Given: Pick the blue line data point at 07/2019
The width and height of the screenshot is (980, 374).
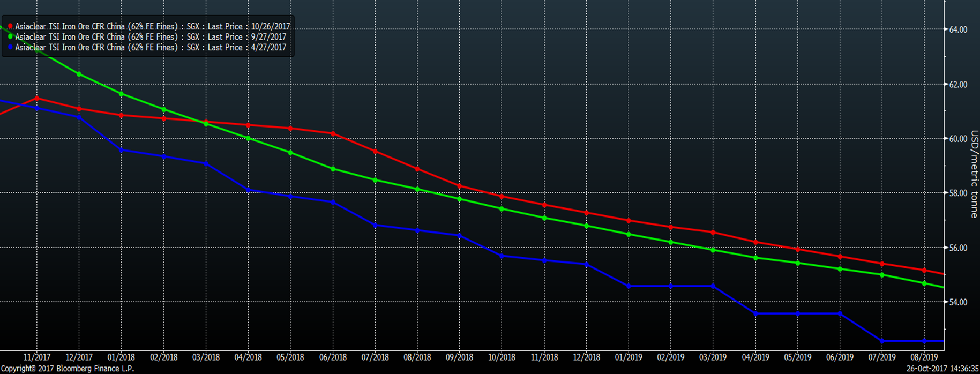Looking at the screenshot, I should pyautogui.click(x=882, y=341).
